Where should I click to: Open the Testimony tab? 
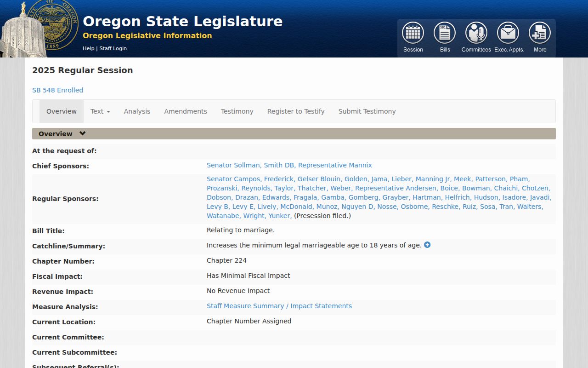(237, 111)
